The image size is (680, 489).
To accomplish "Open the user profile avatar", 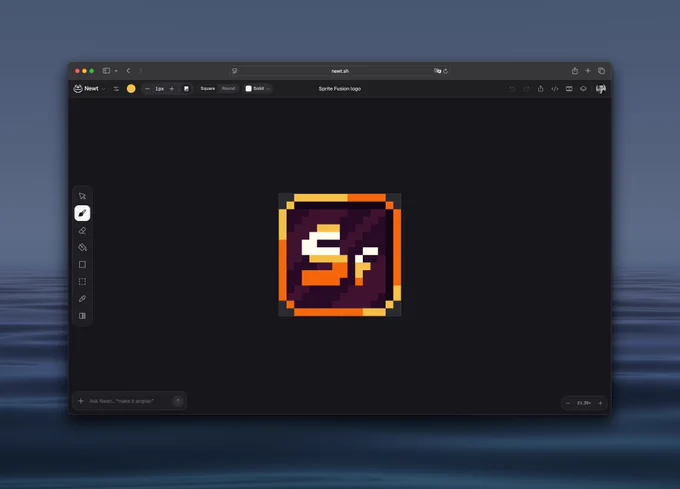I will point(601,89).
